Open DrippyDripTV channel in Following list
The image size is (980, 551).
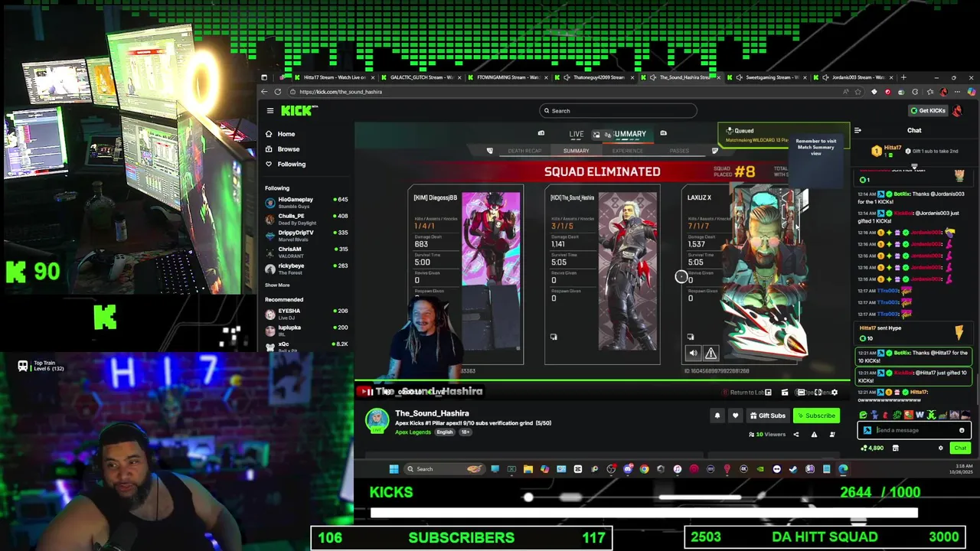(306, 235)
